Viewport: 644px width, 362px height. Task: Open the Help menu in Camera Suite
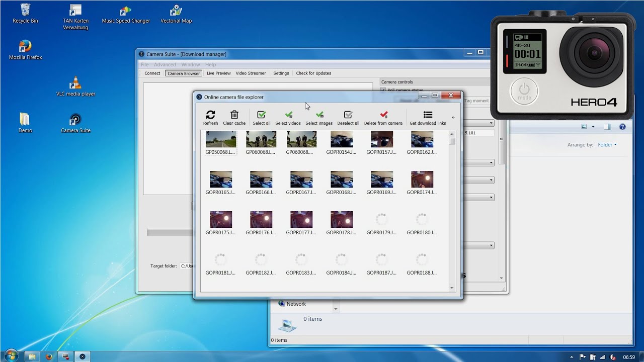210,64
